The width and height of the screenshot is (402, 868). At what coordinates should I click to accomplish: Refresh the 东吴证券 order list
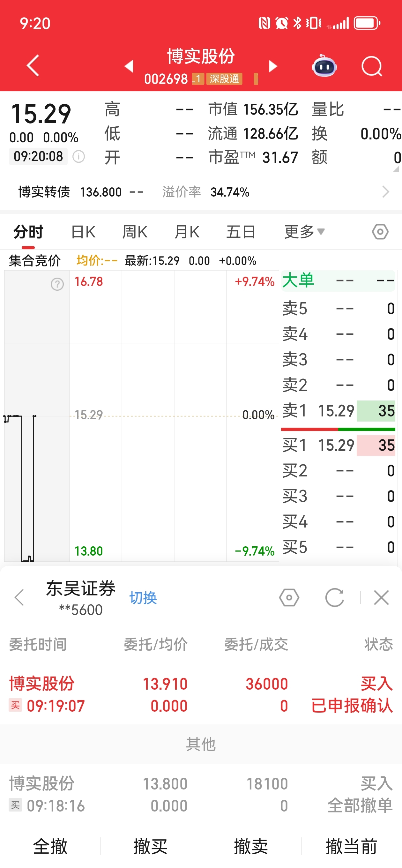click(334, 598)
